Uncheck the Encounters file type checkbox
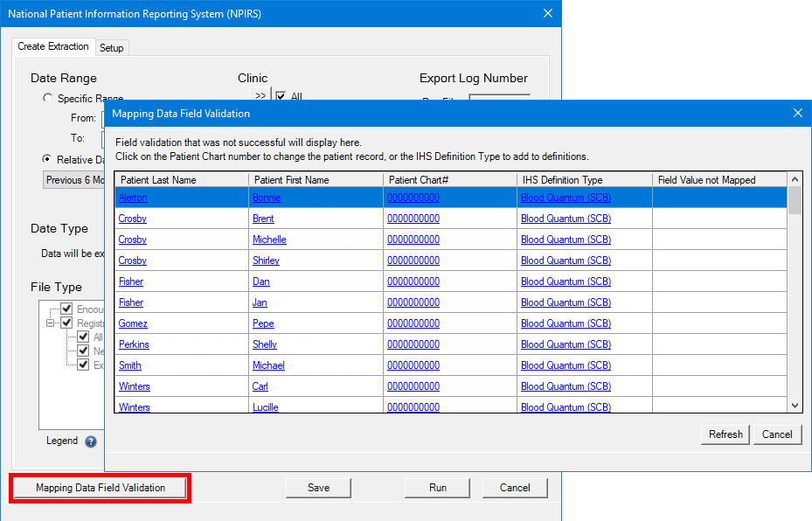 tap(66, 309)
